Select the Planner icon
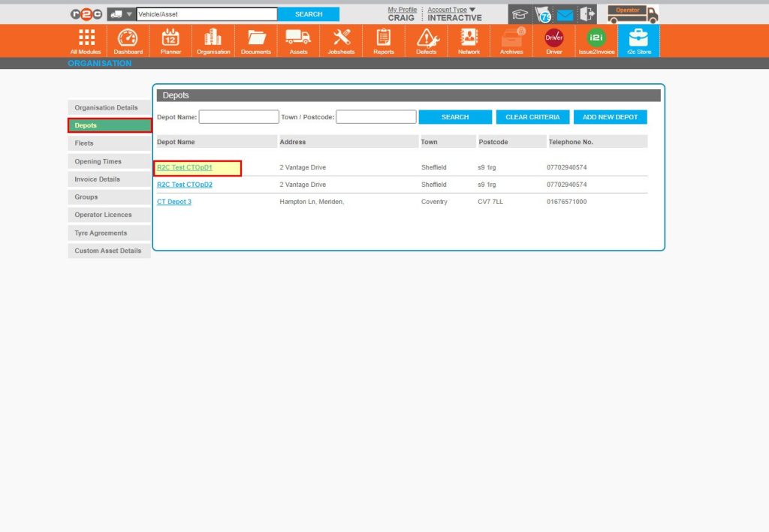Image resolution: width=769 pixels, height=532 pixels. click(x=170, y=40)
